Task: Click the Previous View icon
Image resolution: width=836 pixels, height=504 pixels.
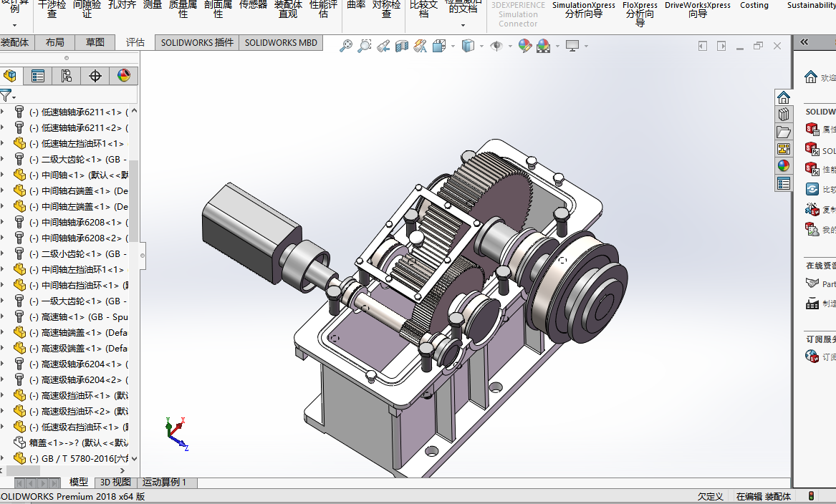Action: tap(383, 47)
